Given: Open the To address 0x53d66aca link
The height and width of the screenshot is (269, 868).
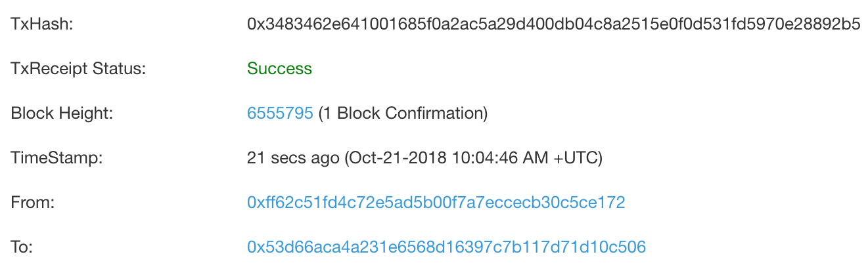Looking at the screenshot, I should [446, 247].
